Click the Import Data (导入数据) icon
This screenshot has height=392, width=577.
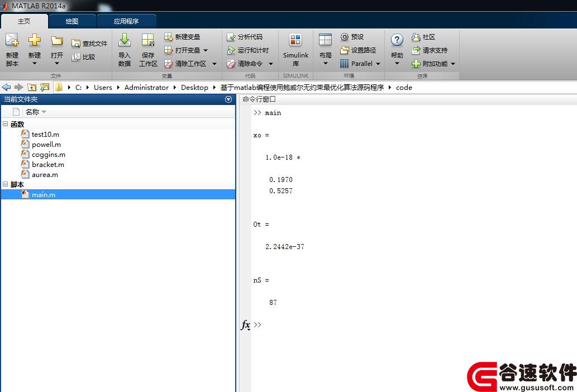(x=125, y=40)
